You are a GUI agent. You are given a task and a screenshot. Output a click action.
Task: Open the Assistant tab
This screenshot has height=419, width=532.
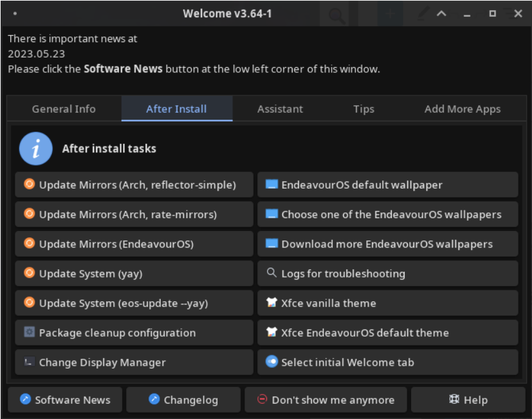click(x=280, y=109)
